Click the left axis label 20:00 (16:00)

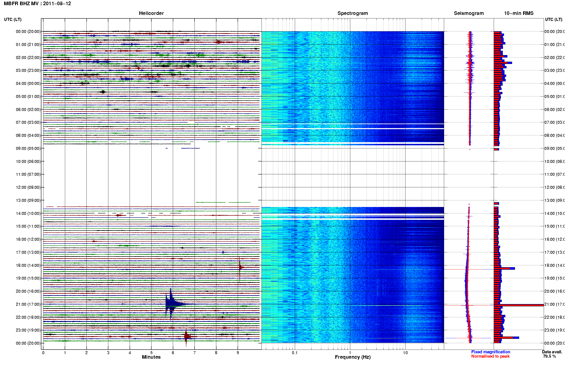coord(28,291)
